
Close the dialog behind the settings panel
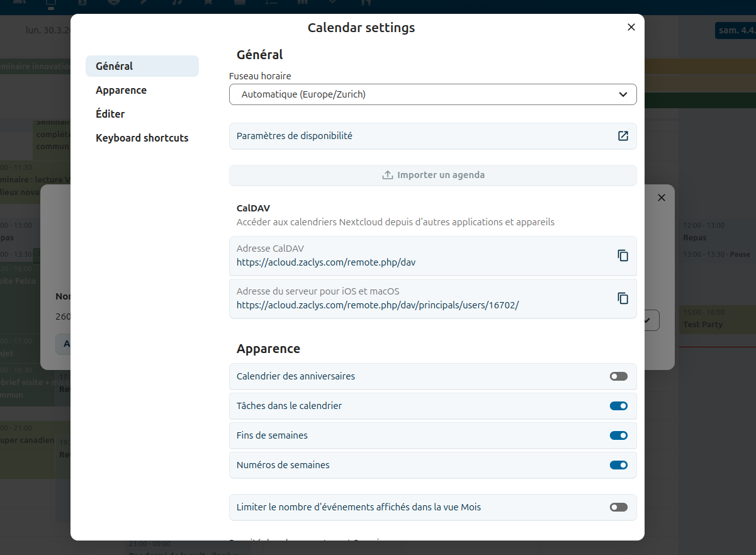pyautogui.click(x=661, y=198)
